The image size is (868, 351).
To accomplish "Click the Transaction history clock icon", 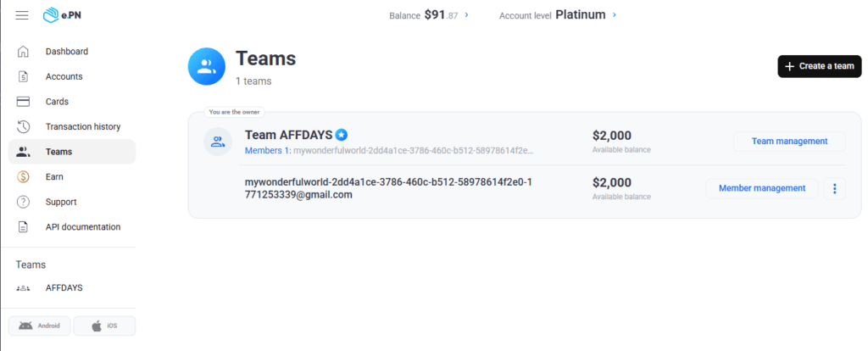I will click(x=24, y=127).
